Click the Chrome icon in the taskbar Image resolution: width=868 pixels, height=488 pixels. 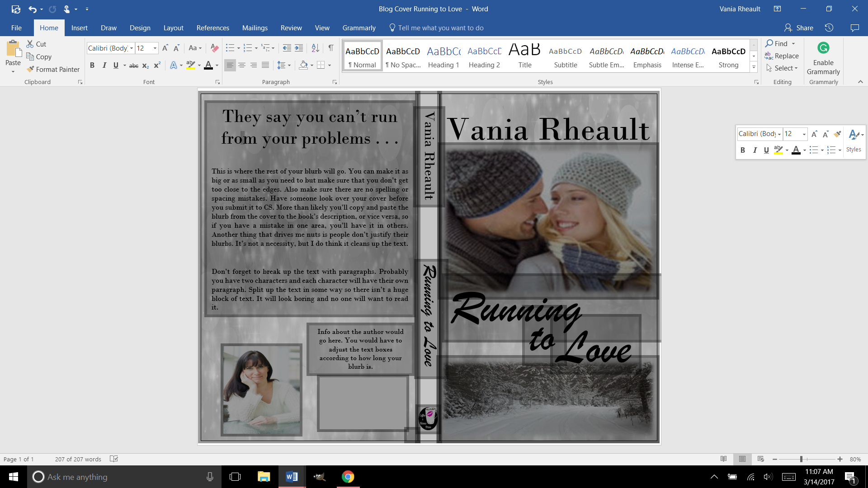pos(348,477)
